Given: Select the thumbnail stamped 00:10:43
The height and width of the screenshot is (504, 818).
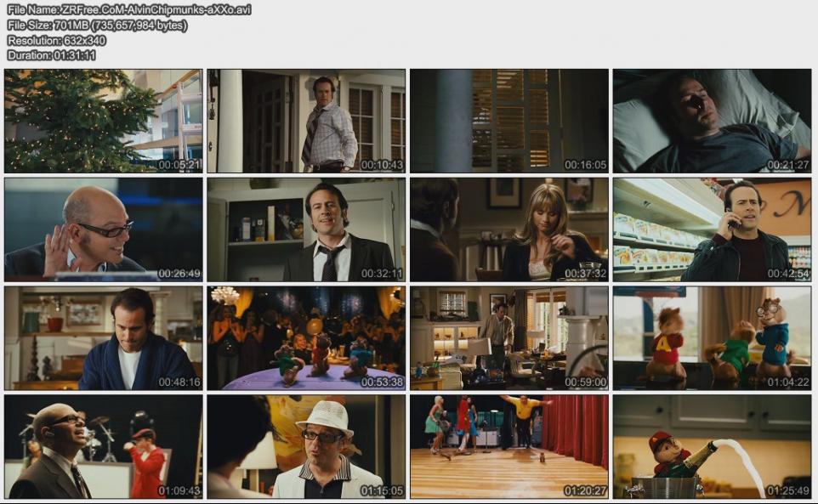Looking at the screenshot, I should [306, 121].
